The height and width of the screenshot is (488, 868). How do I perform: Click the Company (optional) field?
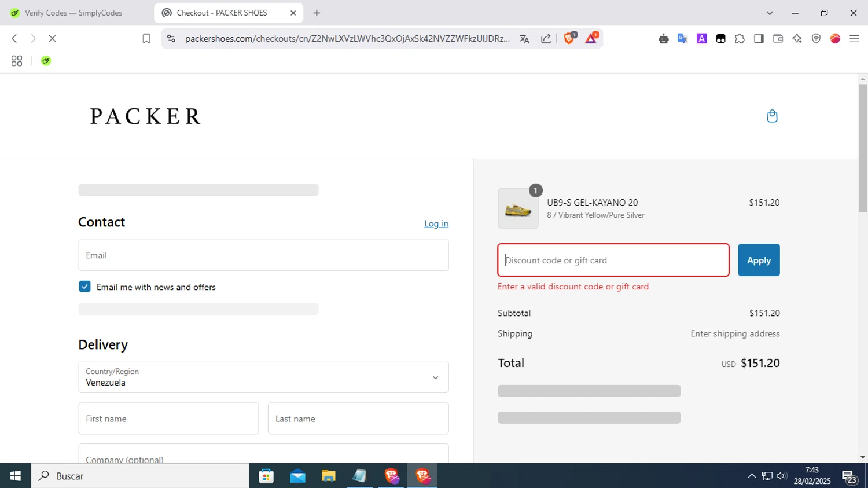(x=263, y=454)
